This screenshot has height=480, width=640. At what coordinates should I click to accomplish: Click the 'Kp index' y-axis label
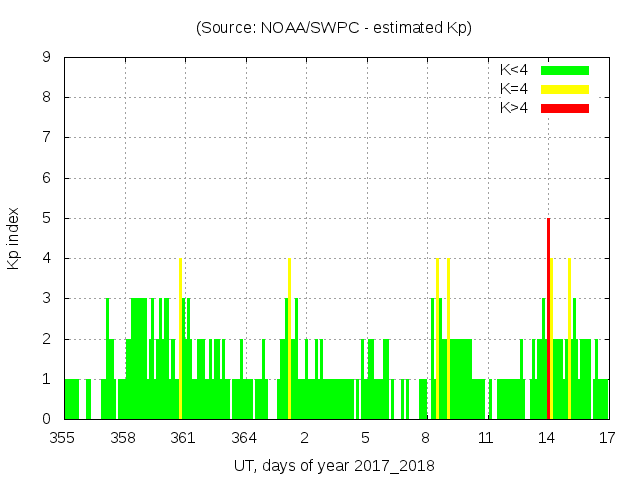(x=14, y=238)
